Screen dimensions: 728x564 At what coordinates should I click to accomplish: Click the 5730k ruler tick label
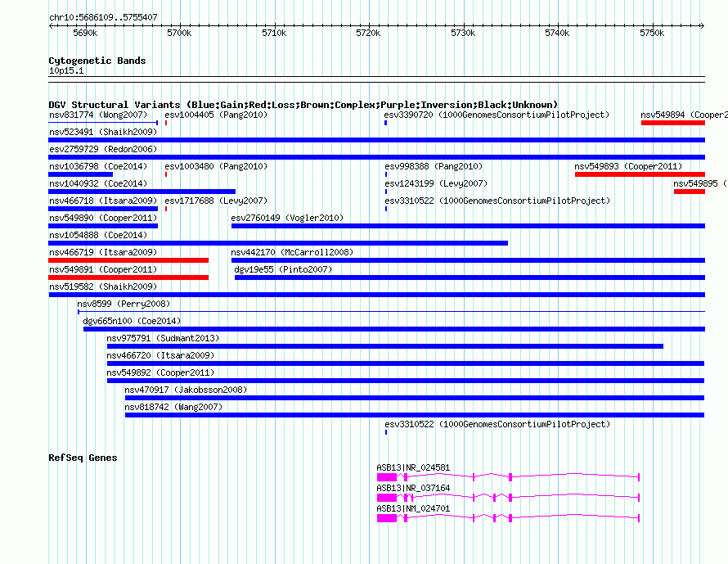tap(463, 33)
